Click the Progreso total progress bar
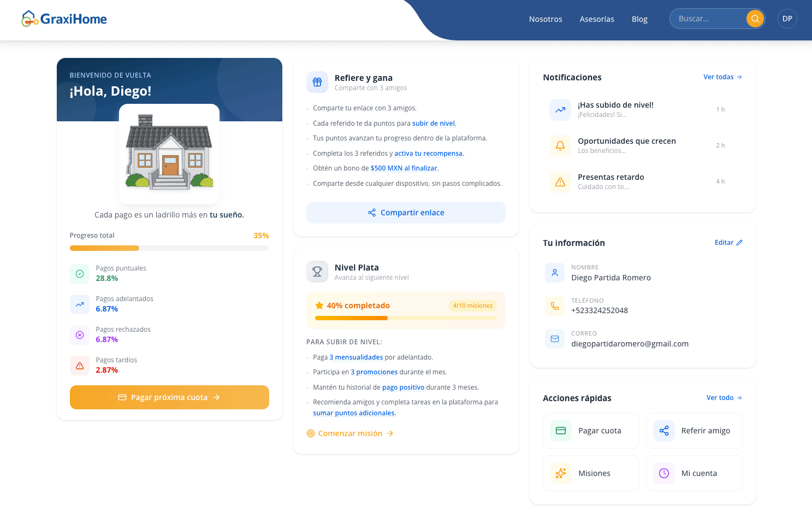Image resolution: width=812 pixels, height=523 pixels. [x=169, y=248]
